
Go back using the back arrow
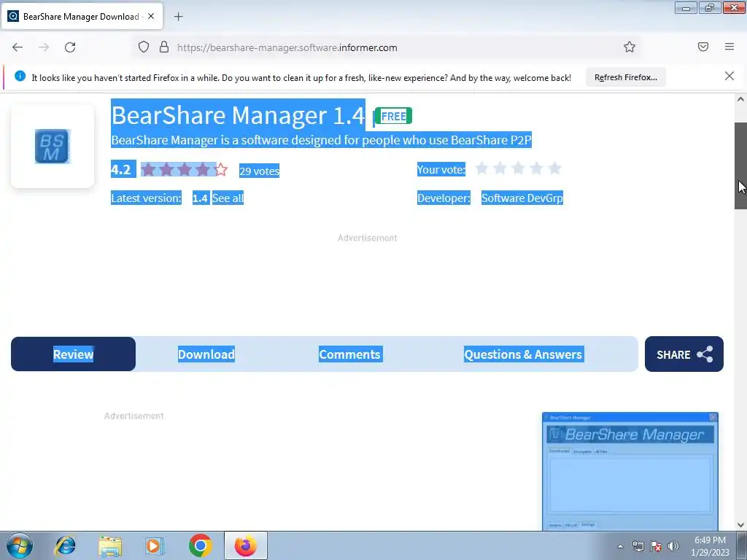coord(18,47)
